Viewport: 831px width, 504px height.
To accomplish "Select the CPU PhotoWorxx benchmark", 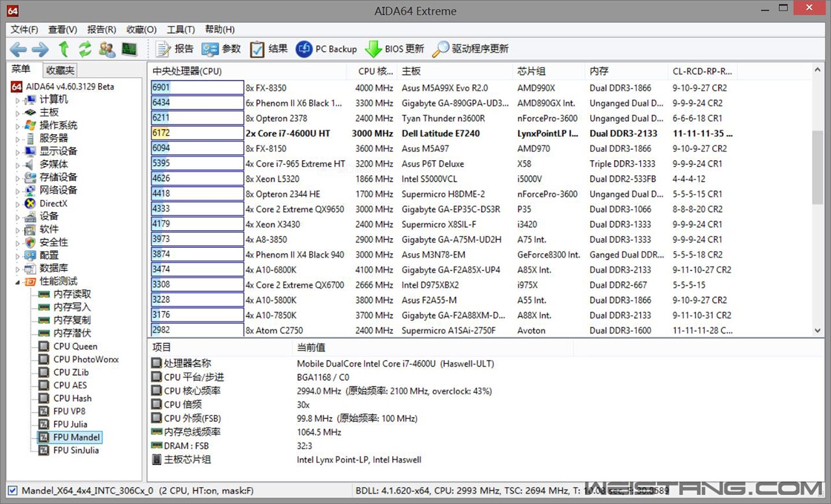I will 86,359.
